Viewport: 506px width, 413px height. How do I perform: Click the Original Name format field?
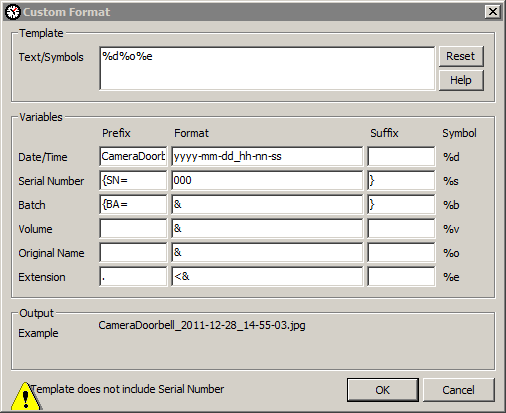(x=267, y=252)
